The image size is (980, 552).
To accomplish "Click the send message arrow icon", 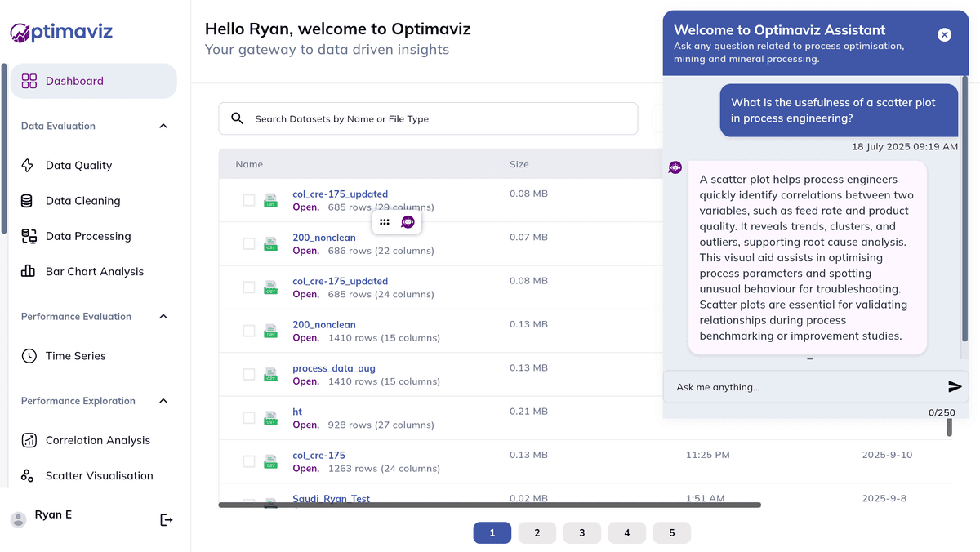I will [x=955, y=387].
